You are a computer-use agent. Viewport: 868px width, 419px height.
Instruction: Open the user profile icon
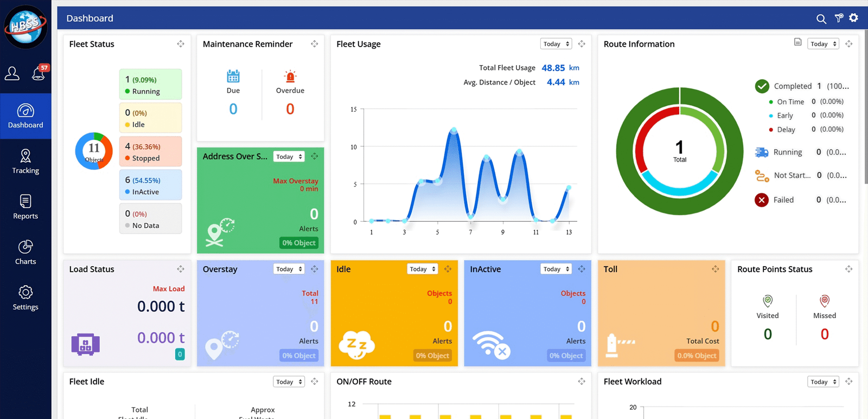tap(12, 73)
